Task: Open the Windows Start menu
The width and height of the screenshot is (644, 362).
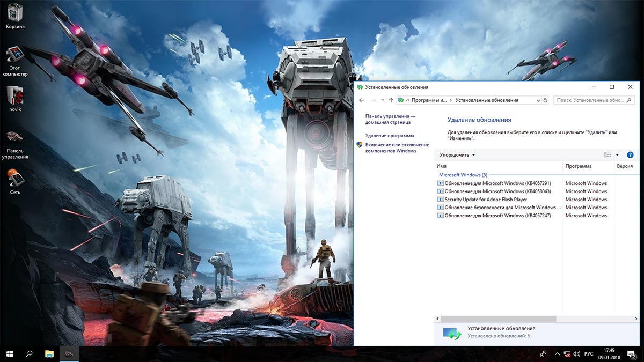Action: [x=10, y=354]
